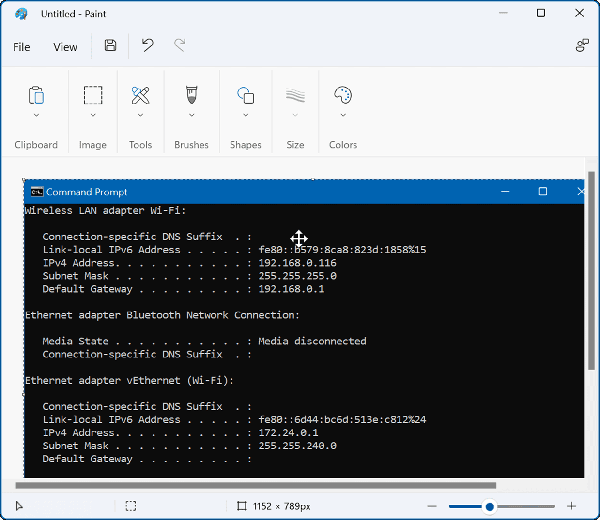600x520 pixels.
Task: Click the zoom in plus button
Action: coord(572,506)
